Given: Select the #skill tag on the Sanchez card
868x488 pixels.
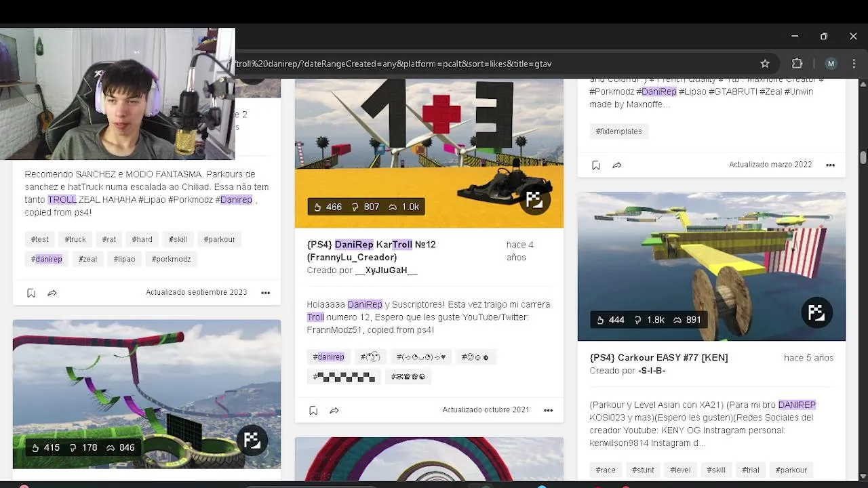Looking at the screenshot, I should (178, 239).
